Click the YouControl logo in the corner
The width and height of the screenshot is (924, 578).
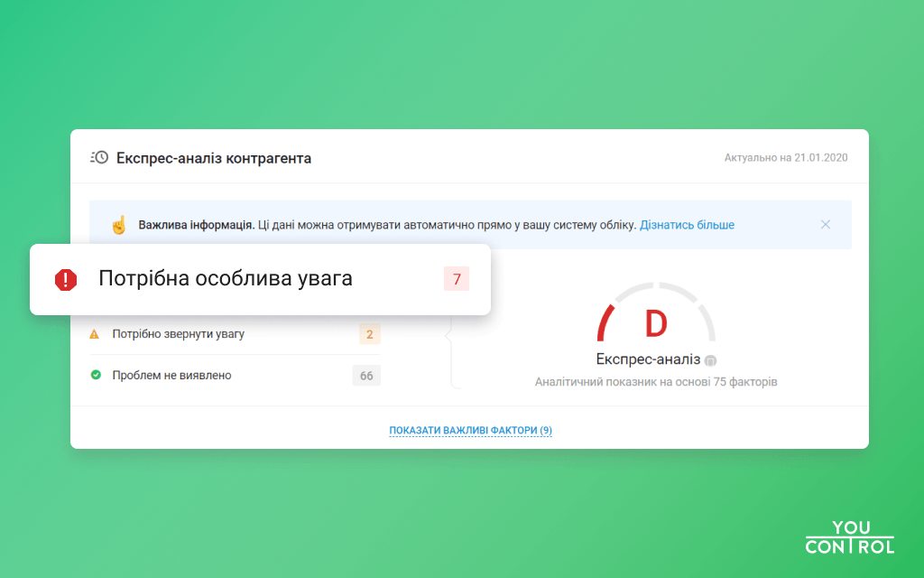coord(848,538)
